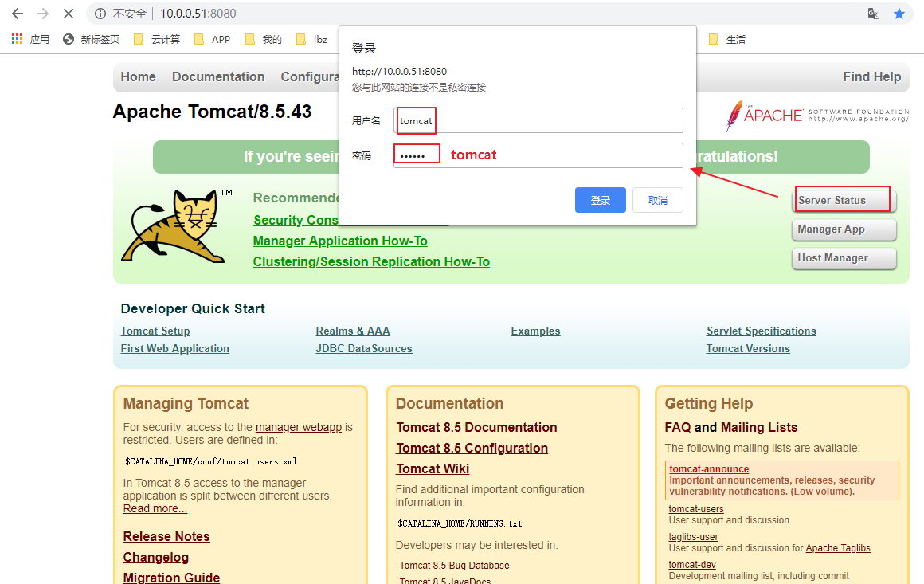Click the browser forward arrow

tap(43, 14)
